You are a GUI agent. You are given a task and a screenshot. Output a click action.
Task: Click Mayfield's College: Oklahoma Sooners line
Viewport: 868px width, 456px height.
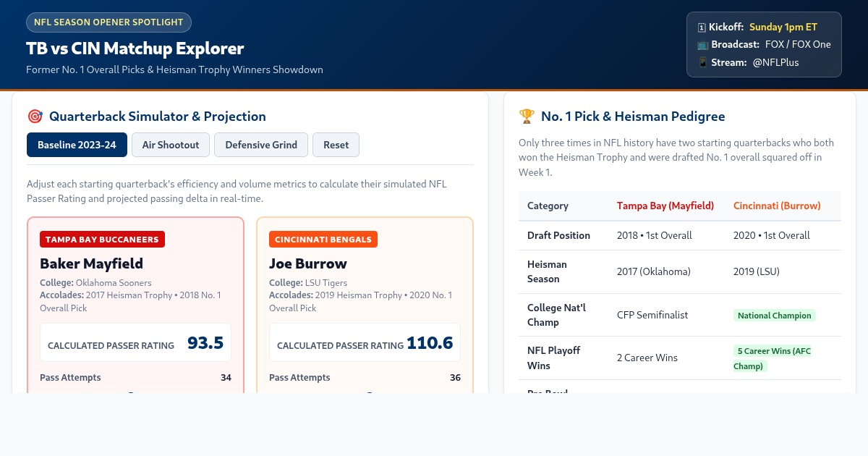coord(95,283)
